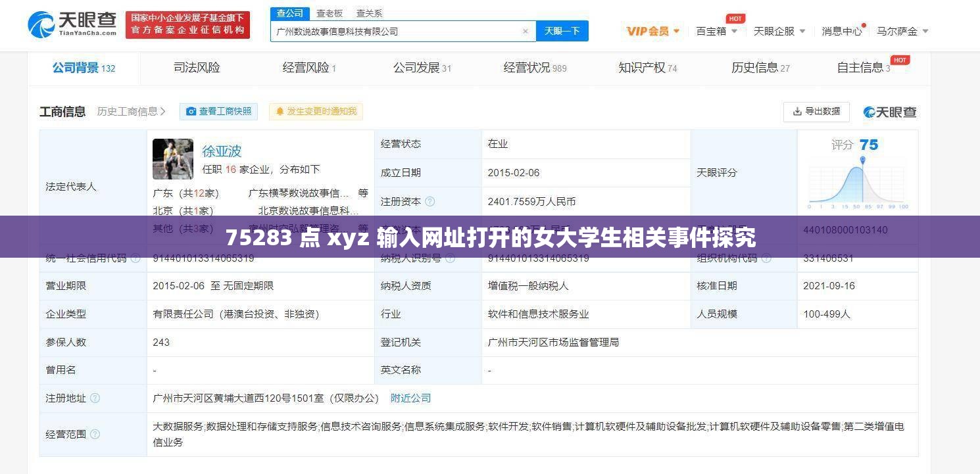This screenshot has width=980, height=474.
Task: Expand the 百宝箱 dropdown menu
Action: pos(717,31)
